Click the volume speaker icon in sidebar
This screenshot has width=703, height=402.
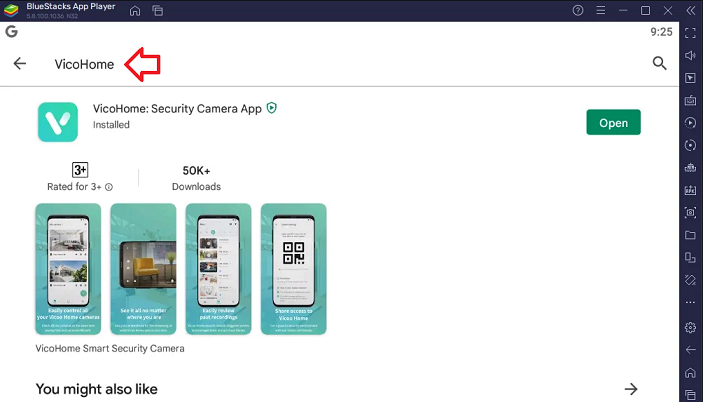(690, 56)
